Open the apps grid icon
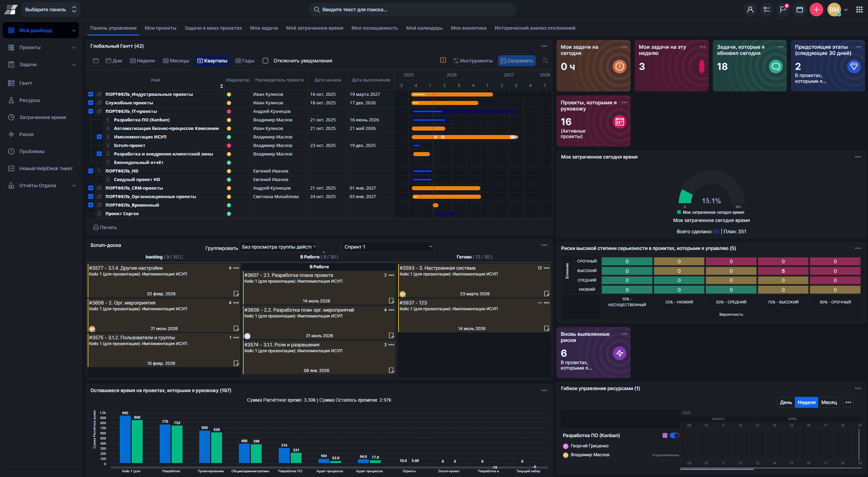The height and width of the screenshot is (477, 868). [859, 10]
